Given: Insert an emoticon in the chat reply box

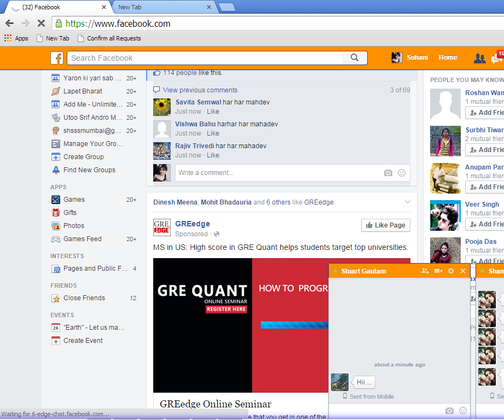Looking at the screenshot, I should [463, 411].
